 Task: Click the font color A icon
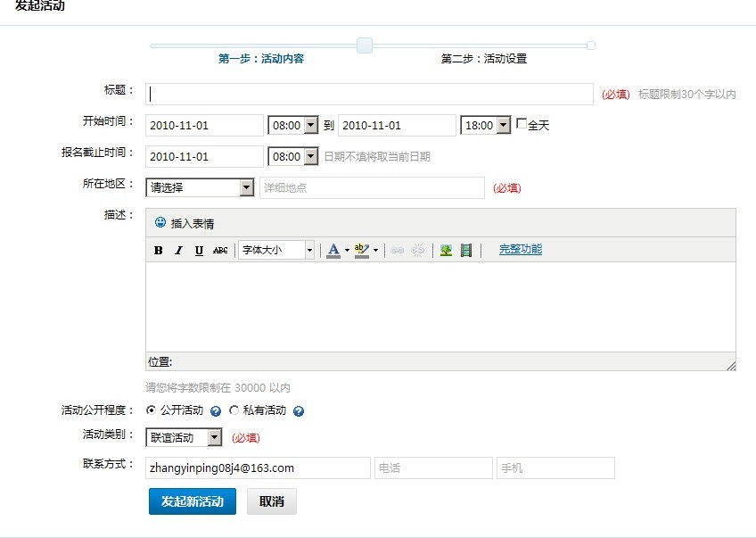pos(333,250)
